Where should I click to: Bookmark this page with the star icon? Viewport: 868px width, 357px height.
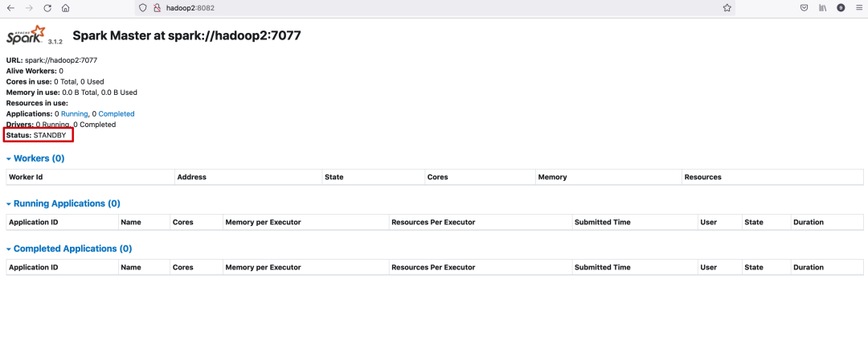point(727,8)
